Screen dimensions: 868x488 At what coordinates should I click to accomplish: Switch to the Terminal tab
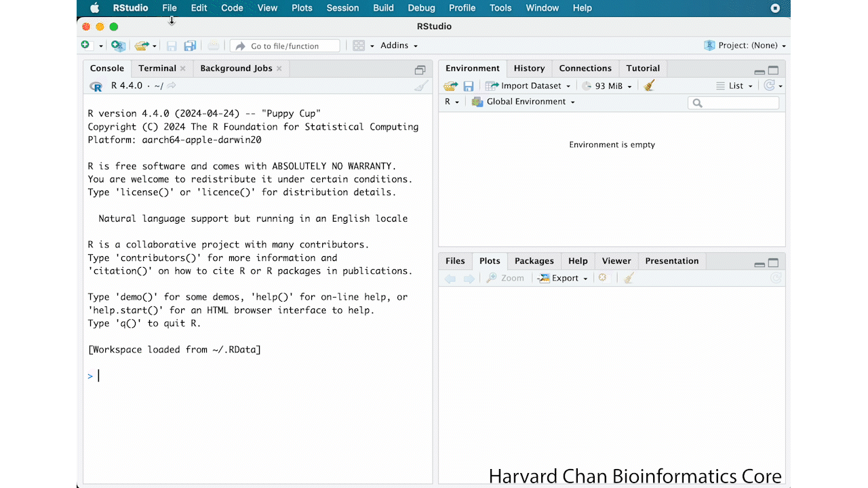tap(157, 68)
